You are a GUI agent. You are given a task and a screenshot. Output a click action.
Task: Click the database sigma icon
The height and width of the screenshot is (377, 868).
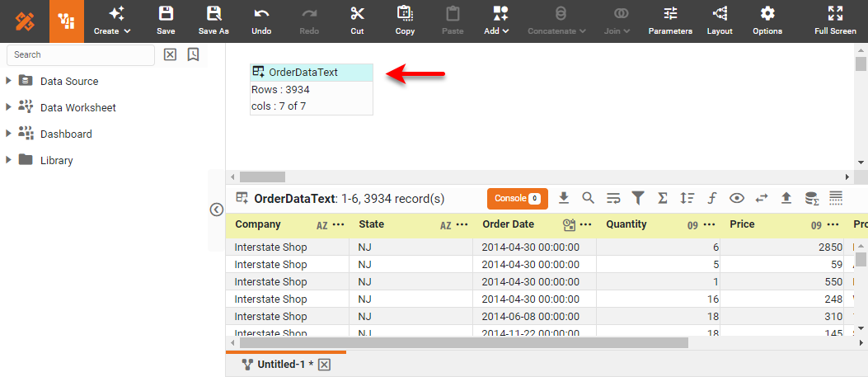pyautogui.click(x=812, y=198)
